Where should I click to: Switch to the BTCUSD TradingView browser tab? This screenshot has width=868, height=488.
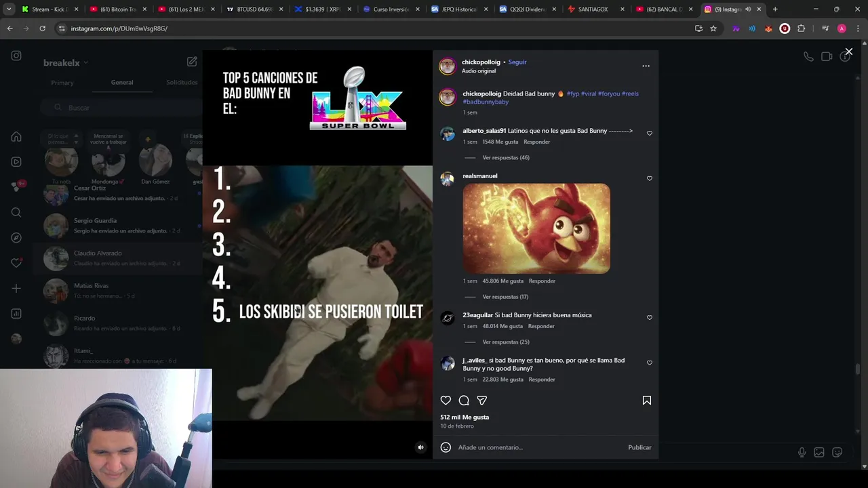click(254, 9)
